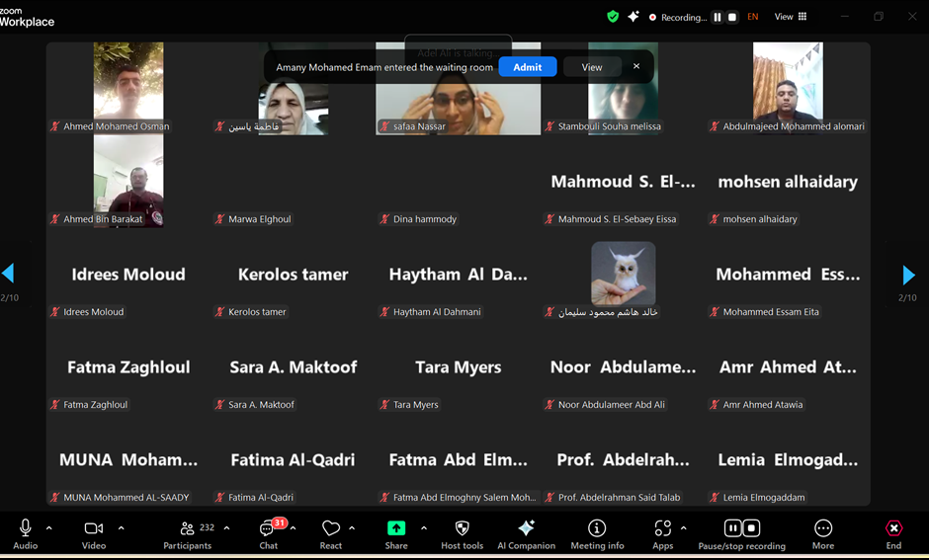Click Dina hammody name label
Screen dimensions: 929x560
click(425, 219)
